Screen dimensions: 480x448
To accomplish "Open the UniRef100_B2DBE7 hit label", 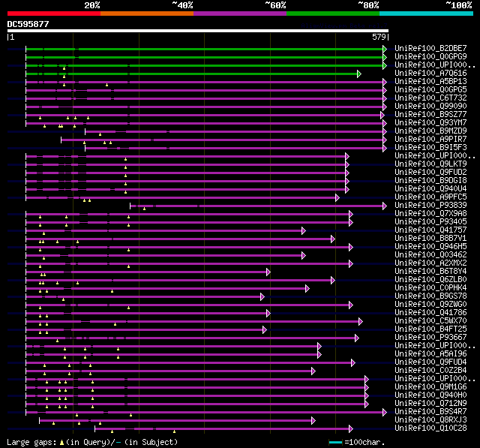I will coord(430,48).
